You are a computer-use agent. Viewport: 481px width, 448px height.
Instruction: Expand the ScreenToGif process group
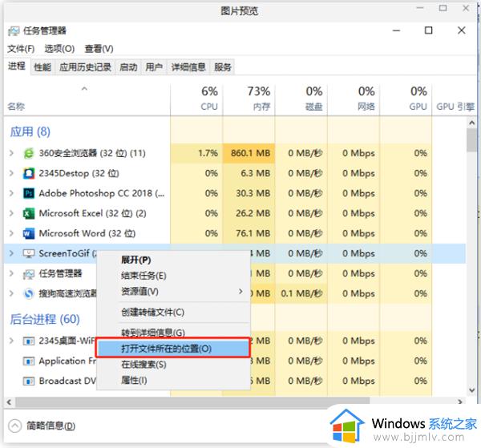11,253
